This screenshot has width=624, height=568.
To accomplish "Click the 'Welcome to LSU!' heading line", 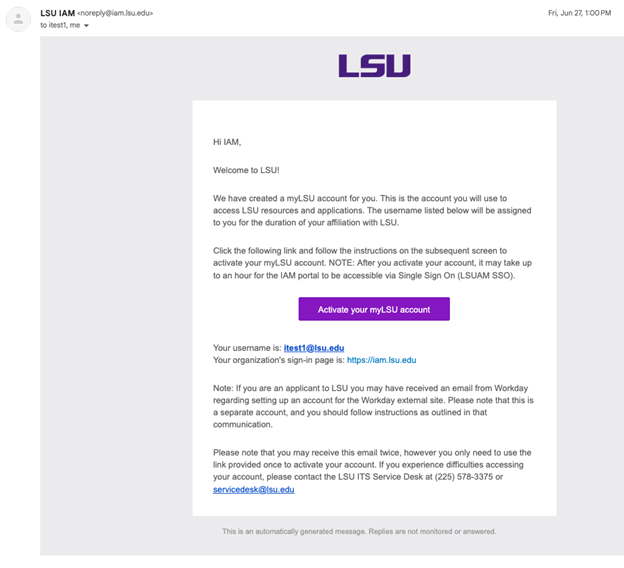I will point(239,170).
